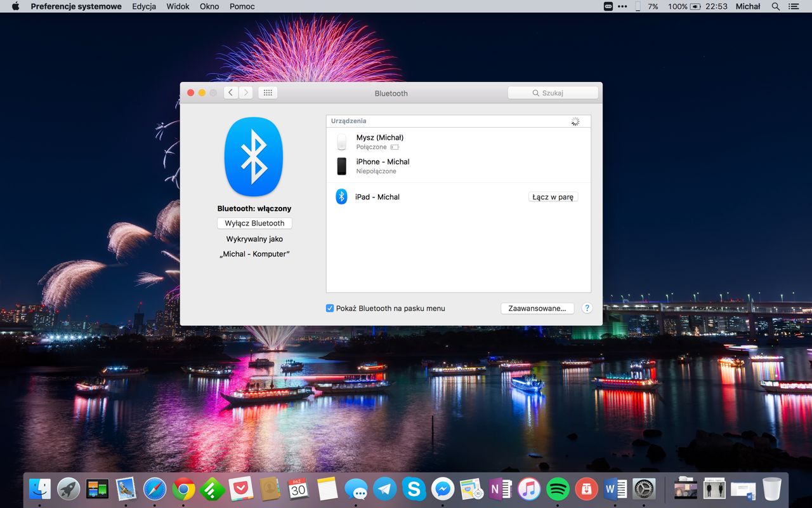Click the large Bluetooth logo icon

[254, 157]
